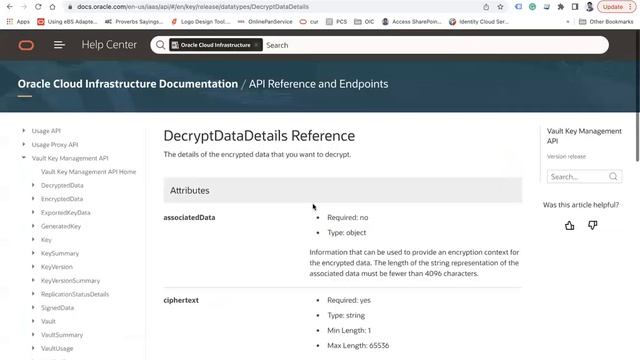
Task: Select KeyVersion in sidebar
Action: pyautogui.click(x=57, y=267)
